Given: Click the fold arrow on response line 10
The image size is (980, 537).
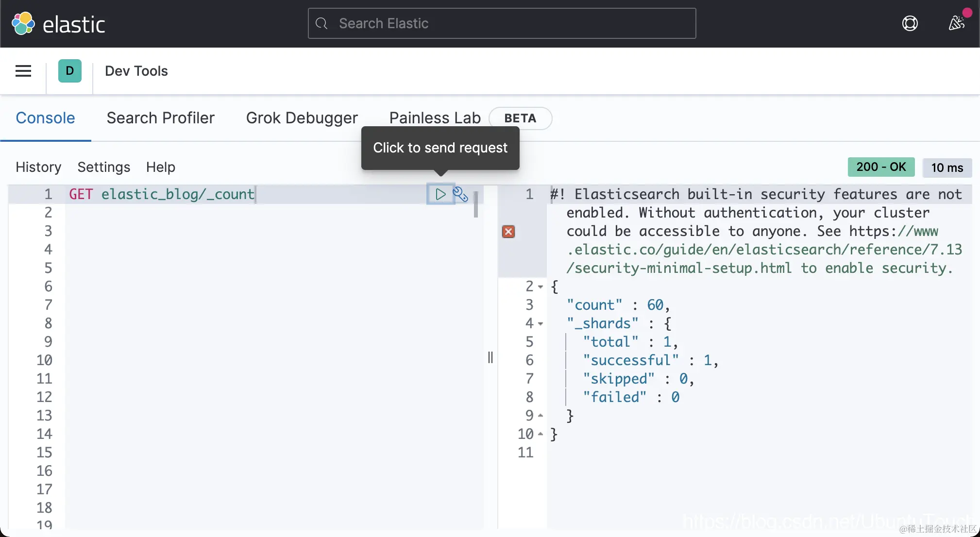Looking at the screenshot, I should [x=541, y=434].
